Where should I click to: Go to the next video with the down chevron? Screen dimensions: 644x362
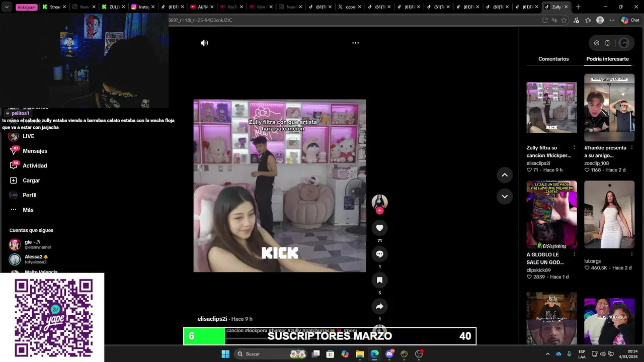505,196
